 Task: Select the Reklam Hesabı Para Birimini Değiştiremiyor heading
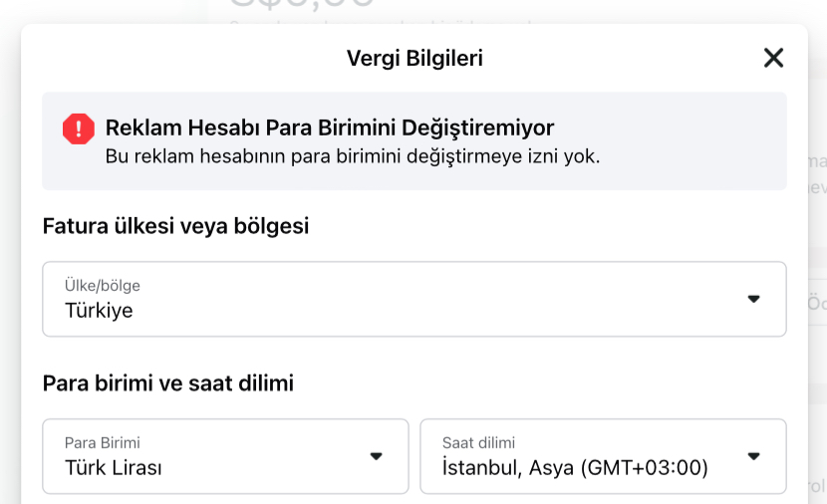[330, 127]
